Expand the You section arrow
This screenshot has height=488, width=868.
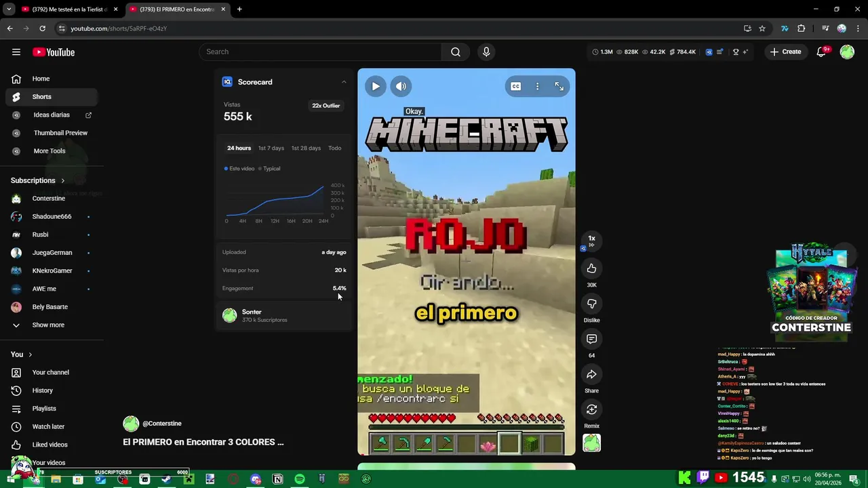point(30,354)
